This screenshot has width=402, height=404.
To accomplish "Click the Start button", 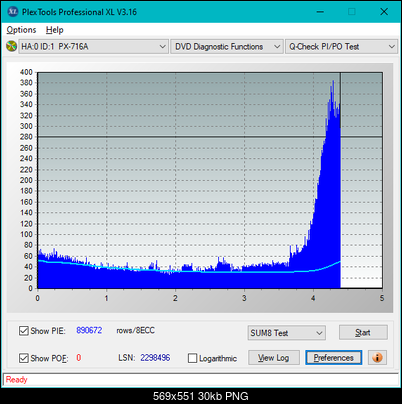I will [x=363, y=333].
